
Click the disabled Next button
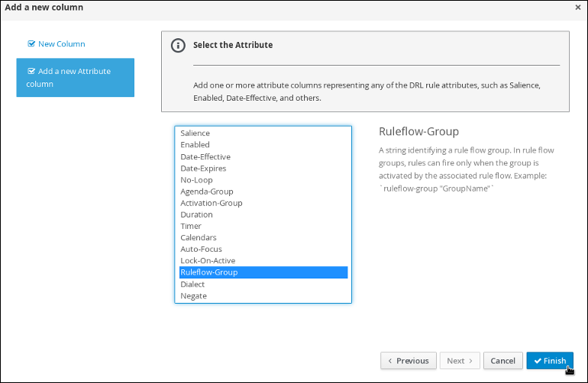click(x=460, y=361)
